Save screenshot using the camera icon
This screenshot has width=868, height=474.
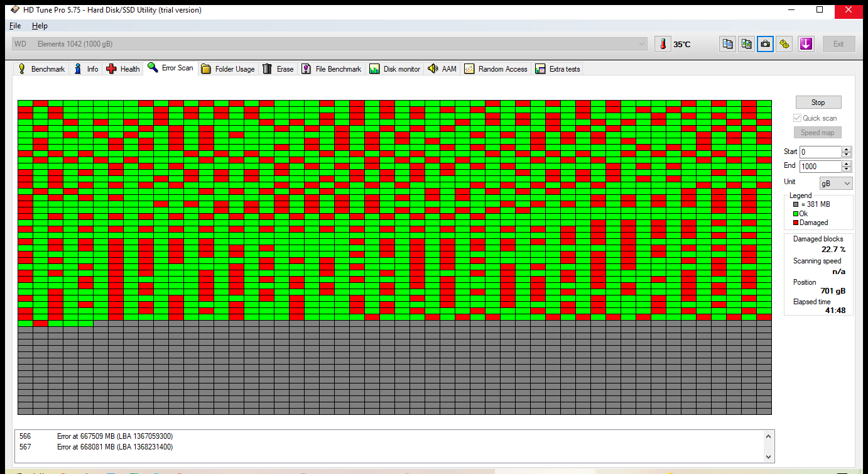(765, 44)
